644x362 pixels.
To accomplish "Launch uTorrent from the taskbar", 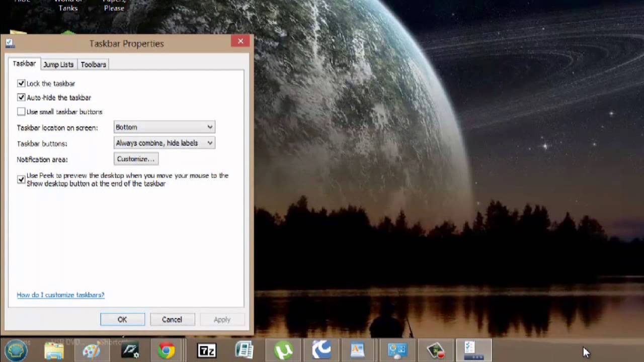I will [283, 350].
